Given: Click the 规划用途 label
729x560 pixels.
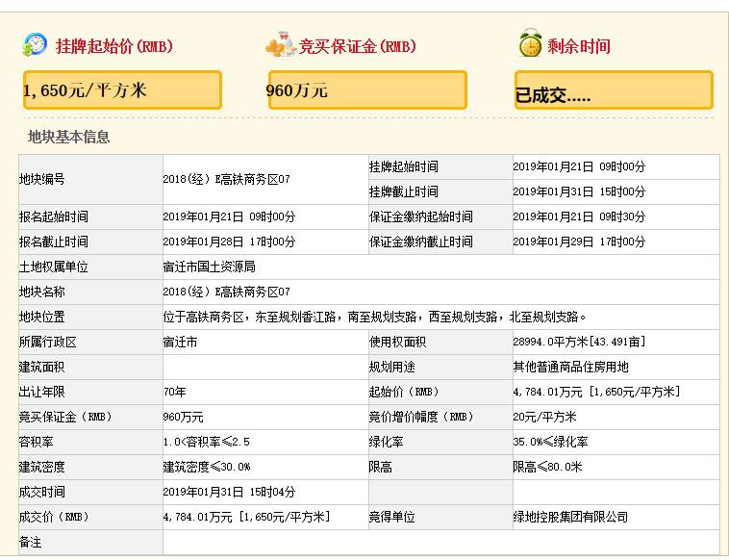Looking at the screenshot, I should (x=392, y=368).
